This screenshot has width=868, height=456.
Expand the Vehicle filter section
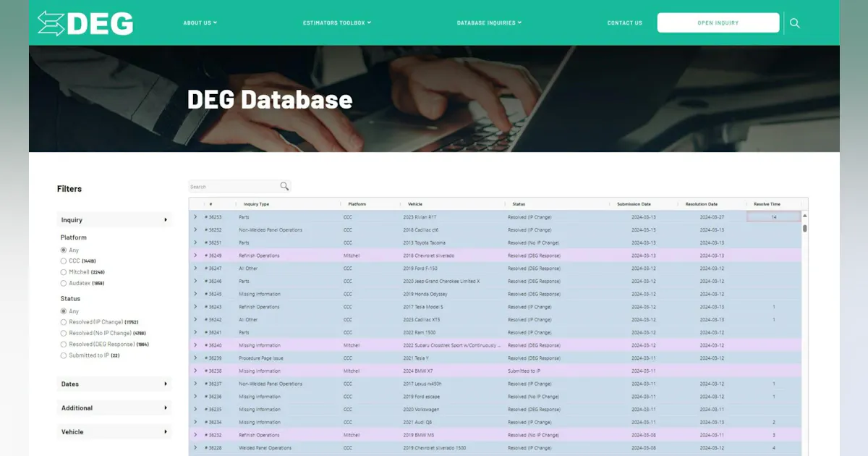(114, 432)
